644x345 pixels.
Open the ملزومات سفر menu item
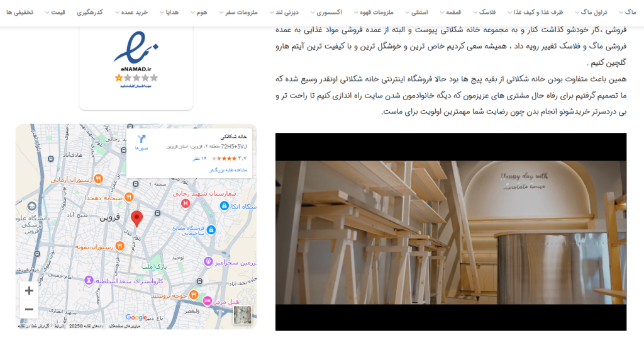pyautogui.click(x=241, y=13)
